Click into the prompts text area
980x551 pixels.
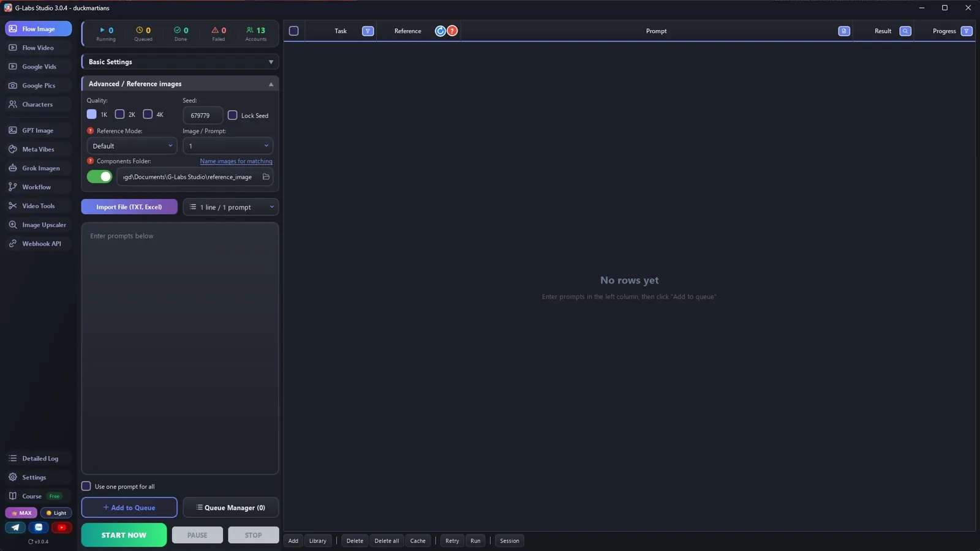[180, 348]
